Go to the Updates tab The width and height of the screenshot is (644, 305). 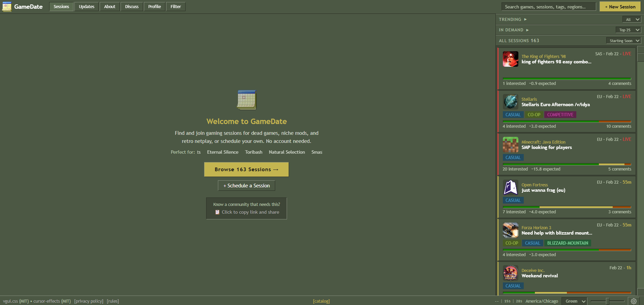(x=87, y=7)
